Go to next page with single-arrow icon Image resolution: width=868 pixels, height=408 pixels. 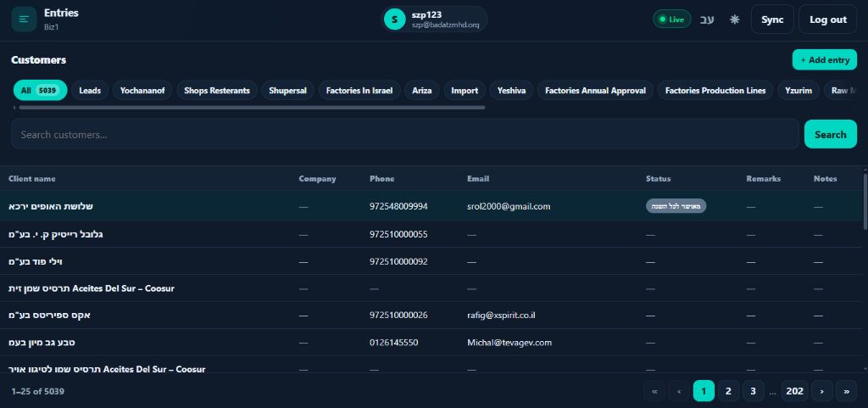pyautogui.click(x=821, y=391)
